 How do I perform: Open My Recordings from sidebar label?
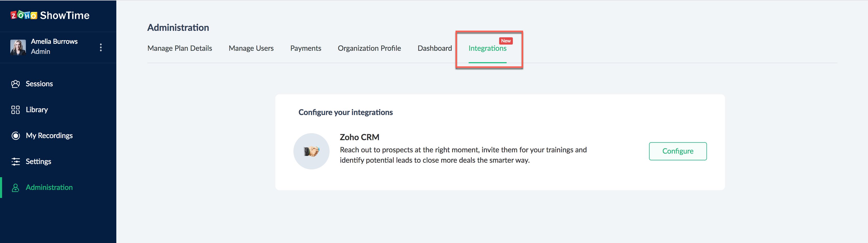pos(49,136)
